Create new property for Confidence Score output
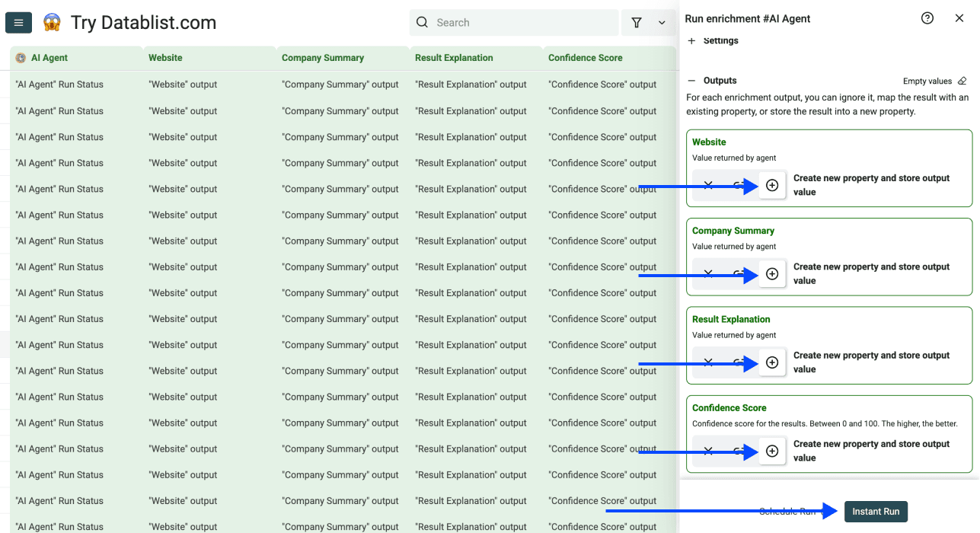980x533 pixels. click(771, 451)
